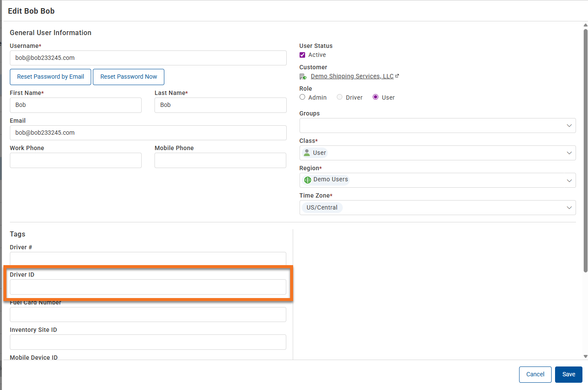Click Reset Password by Email button

click(50, 77)
